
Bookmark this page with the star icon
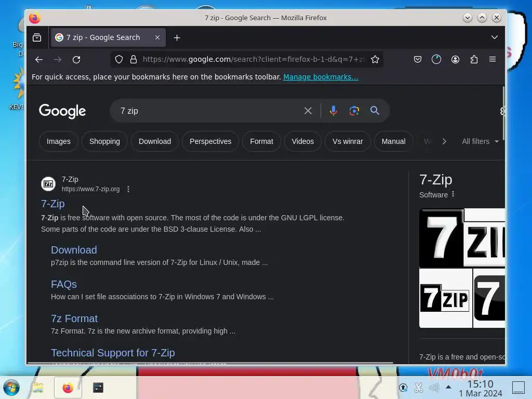pyautogui.click(x=375, y=59)
